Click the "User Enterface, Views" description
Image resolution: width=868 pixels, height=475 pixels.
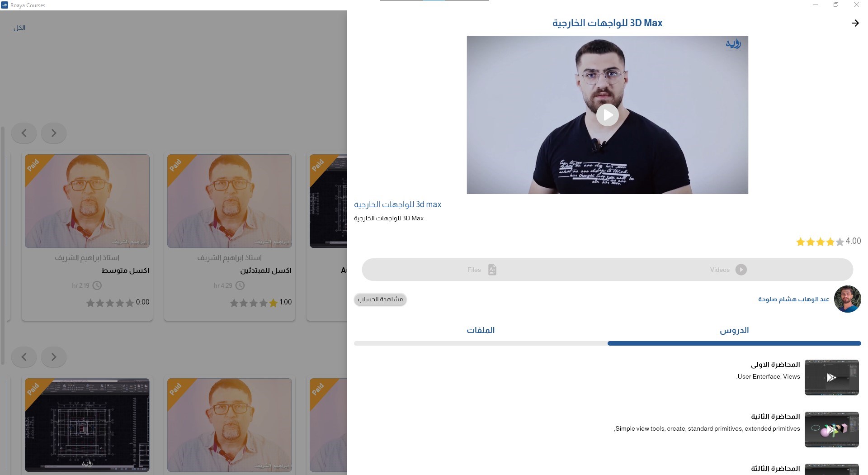coord(769,376)
